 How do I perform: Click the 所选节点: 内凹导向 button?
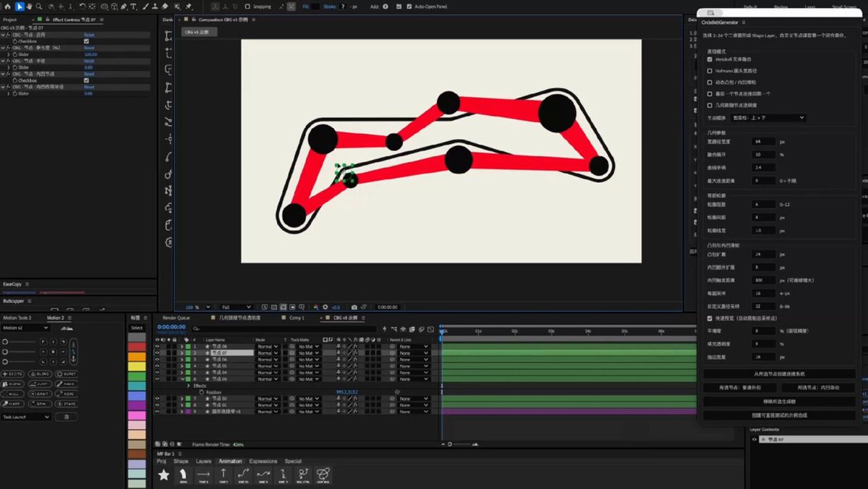point(818,388)
